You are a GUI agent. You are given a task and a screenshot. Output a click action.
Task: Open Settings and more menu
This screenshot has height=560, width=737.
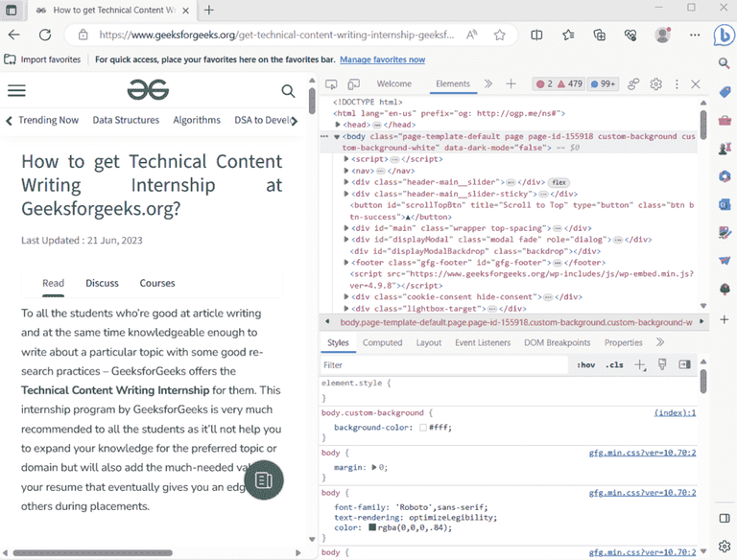[695, 35]
